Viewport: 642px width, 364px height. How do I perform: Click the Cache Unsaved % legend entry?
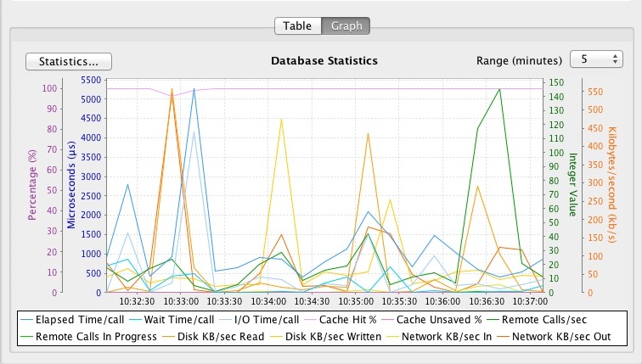(x=432, y=320)
